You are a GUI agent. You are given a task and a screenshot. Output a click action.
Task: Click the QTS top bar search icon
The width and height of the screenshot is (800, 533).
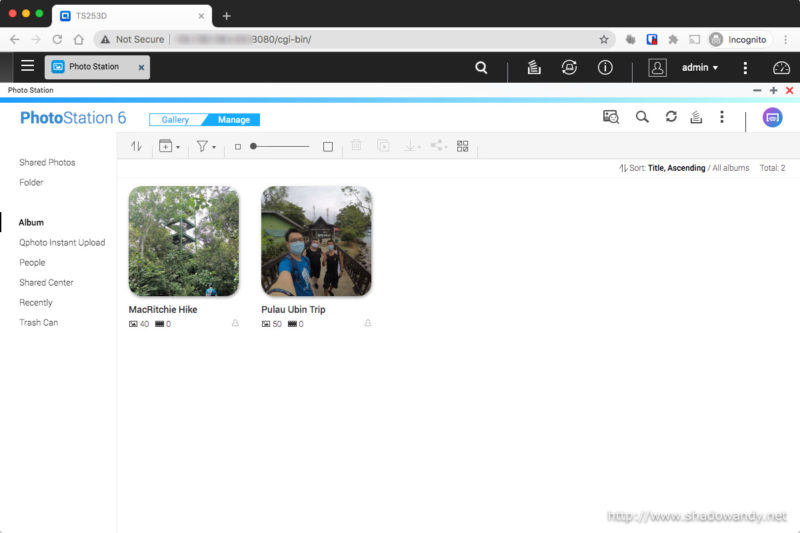481,68
